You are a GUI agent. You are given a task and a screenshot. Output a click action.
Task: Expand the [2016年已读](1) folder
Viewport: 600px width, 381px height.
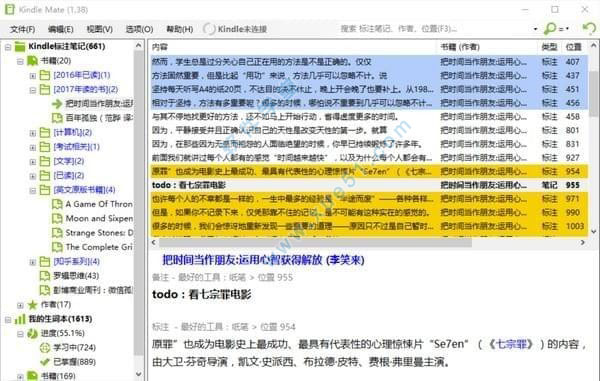33,76
